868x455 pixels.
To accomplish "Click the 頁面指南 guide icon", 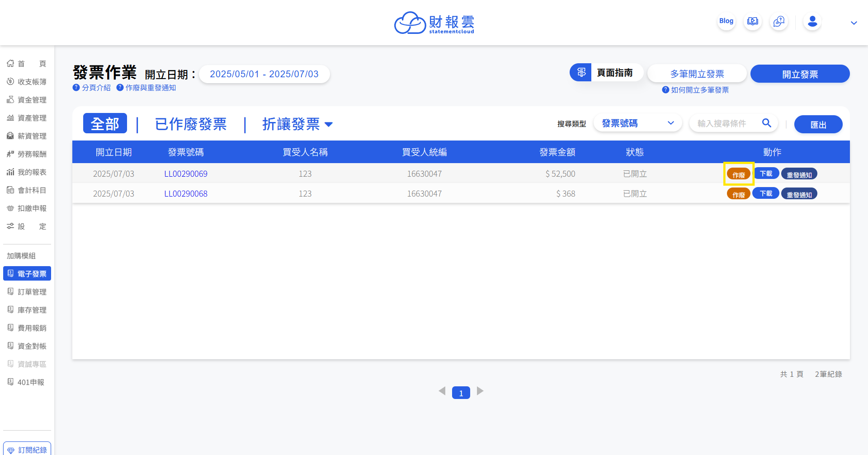I will point(581,72).
